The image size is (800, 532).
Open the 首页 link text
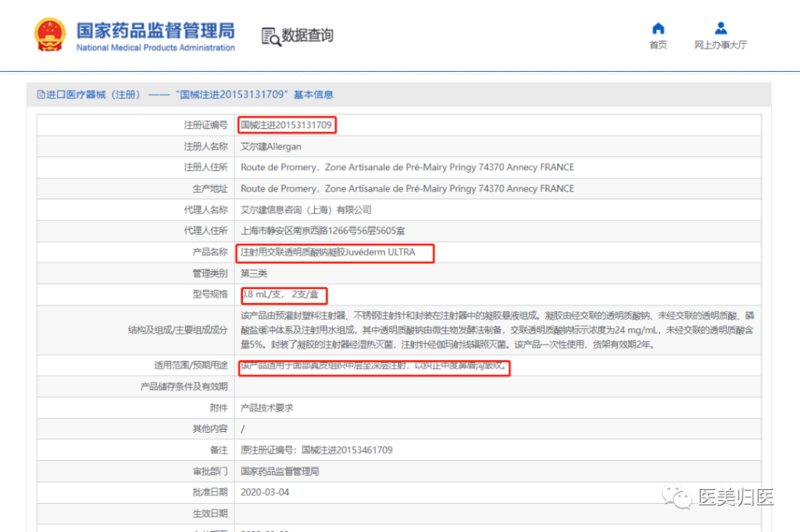coord(658,45)
